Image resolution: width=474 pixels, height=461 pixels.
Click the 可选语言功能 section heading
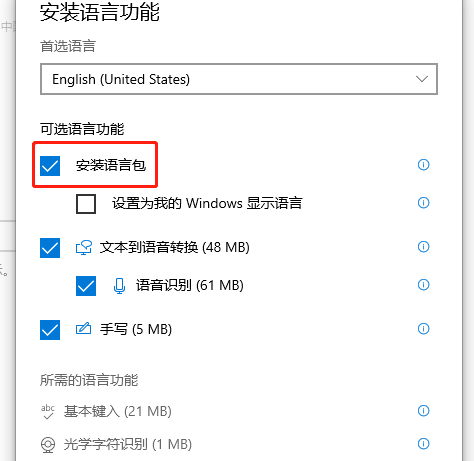(x=82, y=129)
